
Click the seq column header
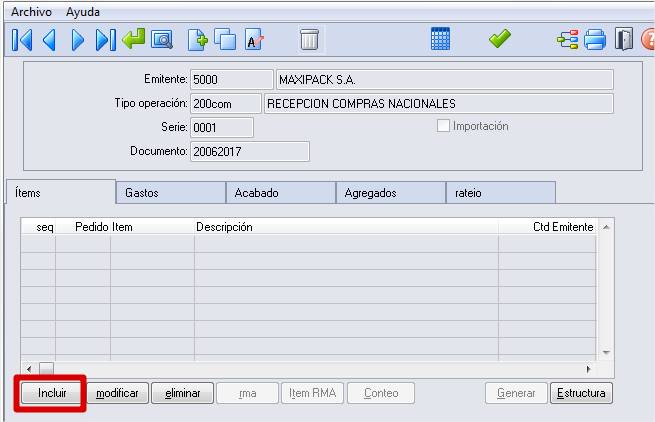tap(38, 227)
